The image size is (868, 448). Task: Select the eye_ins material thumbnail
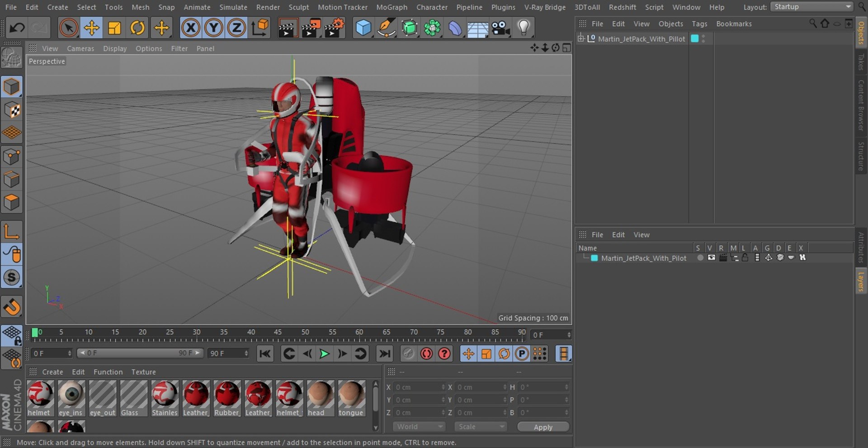(71, 398)
